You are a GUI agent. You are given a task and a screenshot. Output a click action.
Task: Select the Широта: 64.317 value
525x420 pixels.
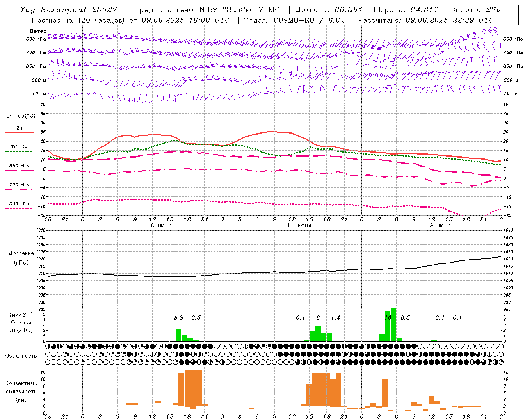[406, 10]
